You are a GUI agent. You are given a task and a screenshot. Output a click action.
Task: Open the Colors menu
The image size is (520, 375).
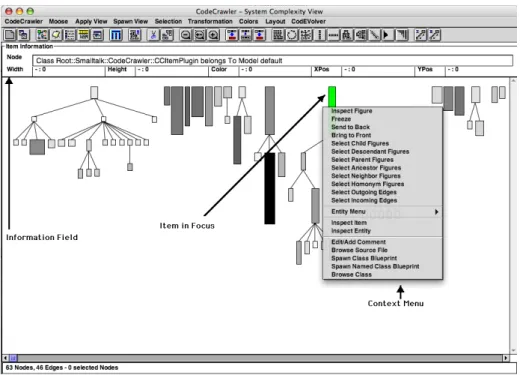coord(248,21)
